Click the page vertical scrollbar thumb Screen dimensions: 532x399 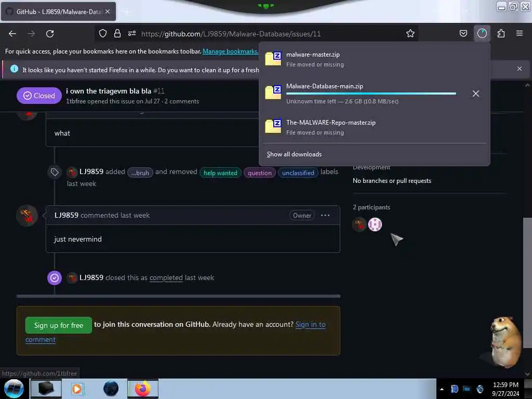(x=527, y=282)
